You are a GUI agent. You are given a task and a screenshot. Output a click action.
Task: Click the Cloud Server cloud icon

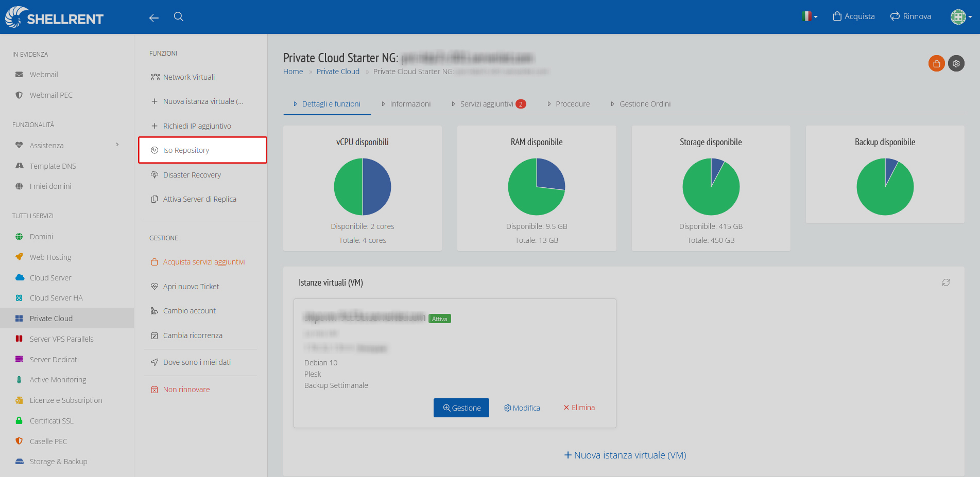pos(20,277)
